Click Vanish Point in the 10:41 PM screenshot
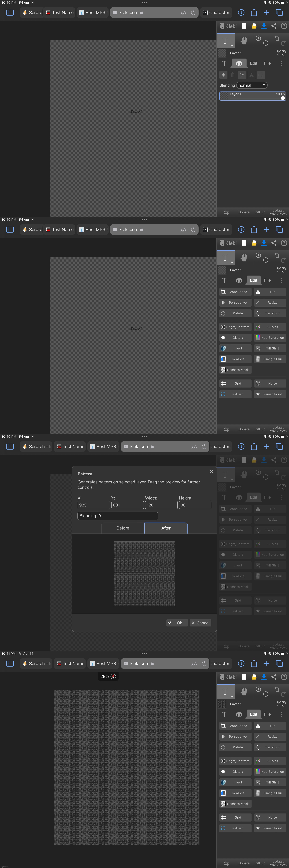This screenshot has height=868, width=289. coord(270,828)
